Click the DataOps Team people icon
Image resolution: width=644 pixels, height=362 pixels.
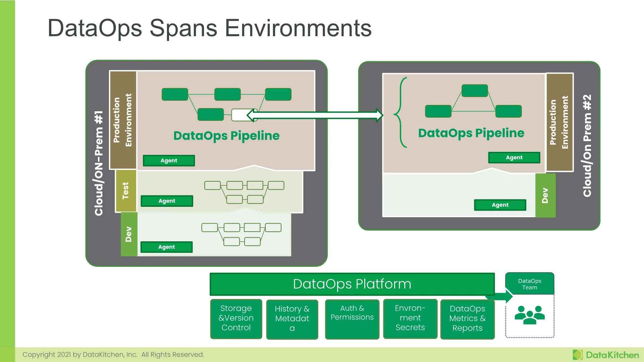pos(530,315)
